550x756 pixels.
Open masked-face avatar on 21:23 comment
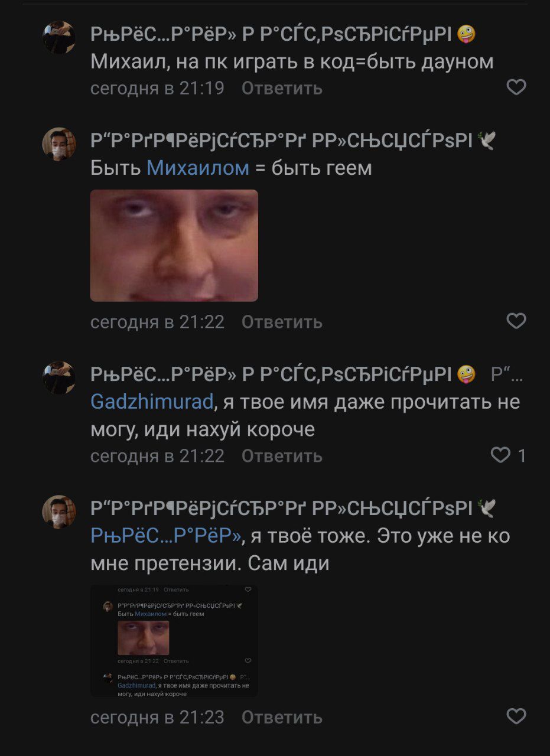point(59,512)
